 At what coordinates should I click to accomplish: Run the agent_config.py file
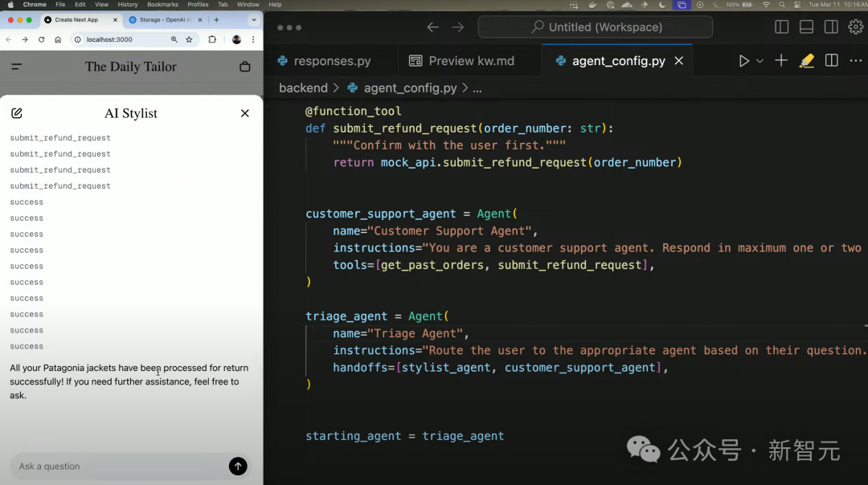745,60
